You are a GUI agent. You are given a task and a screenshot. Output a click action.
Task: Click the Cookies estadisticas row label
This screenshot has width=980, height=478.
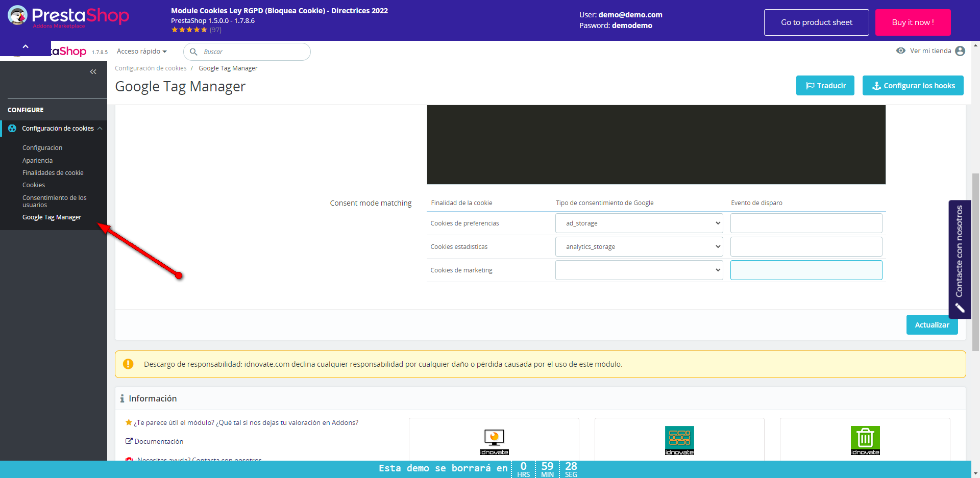tap(459, 247)
